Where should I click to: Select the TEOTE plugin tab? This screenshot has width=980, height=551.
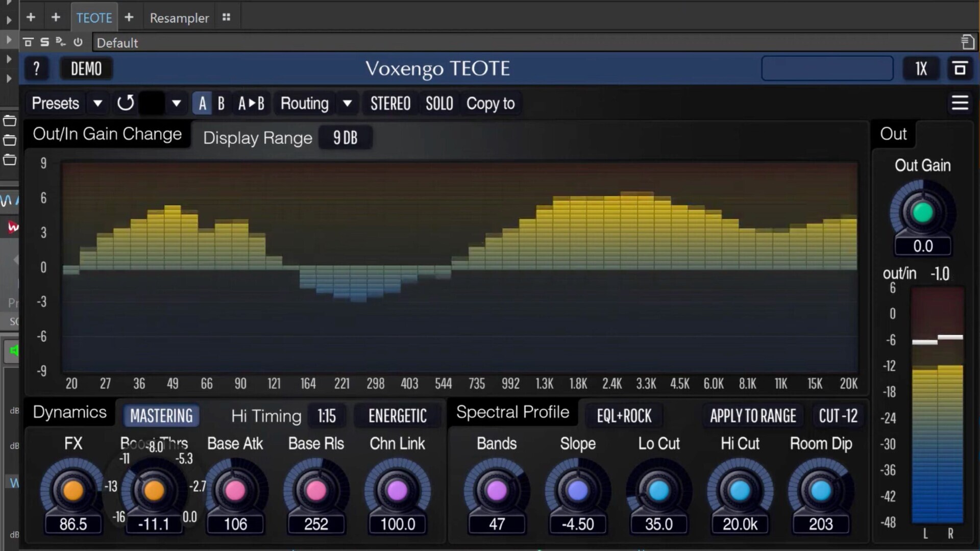(94, 18)
